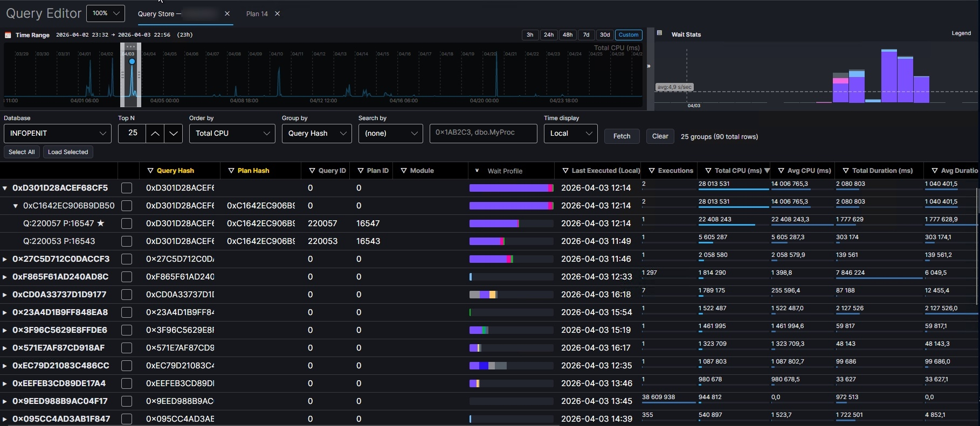Open the Total CPU (ms) column filter

coord(708,171)
